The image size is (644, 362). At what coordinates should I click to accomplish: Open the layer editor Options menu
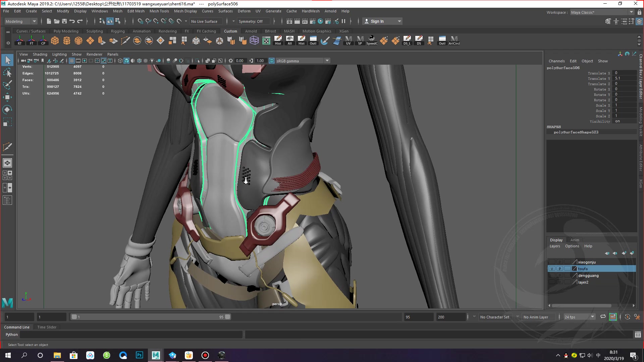[572, 246]
